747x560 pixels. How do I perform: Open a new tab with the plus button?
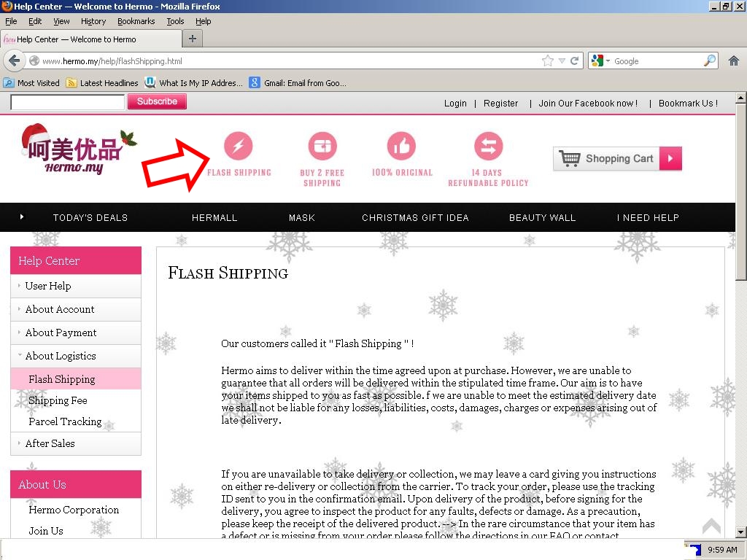coord(193,39)
